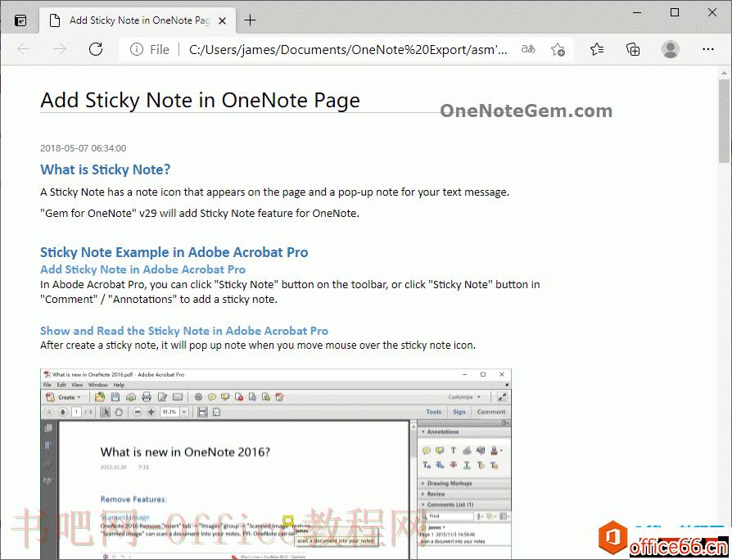
Task: Click the date 2018-05-07 06:34:00
Action: (83, 148)
